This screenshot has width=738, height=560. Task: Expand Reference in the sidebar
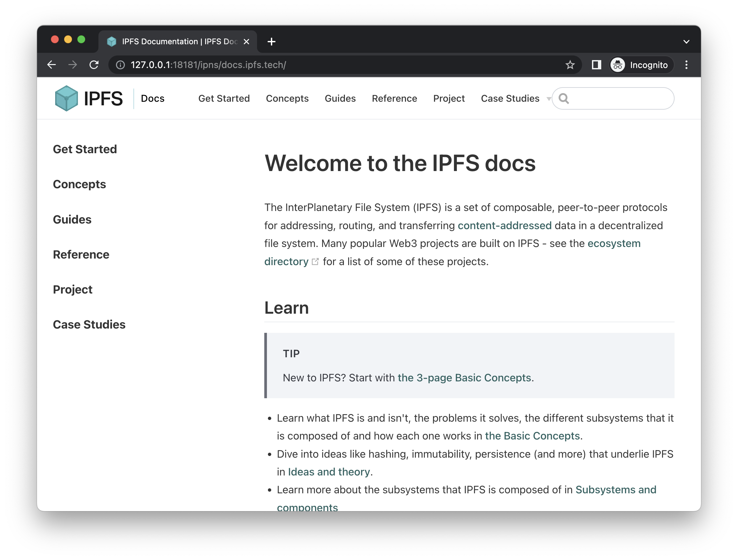point(81,255)
